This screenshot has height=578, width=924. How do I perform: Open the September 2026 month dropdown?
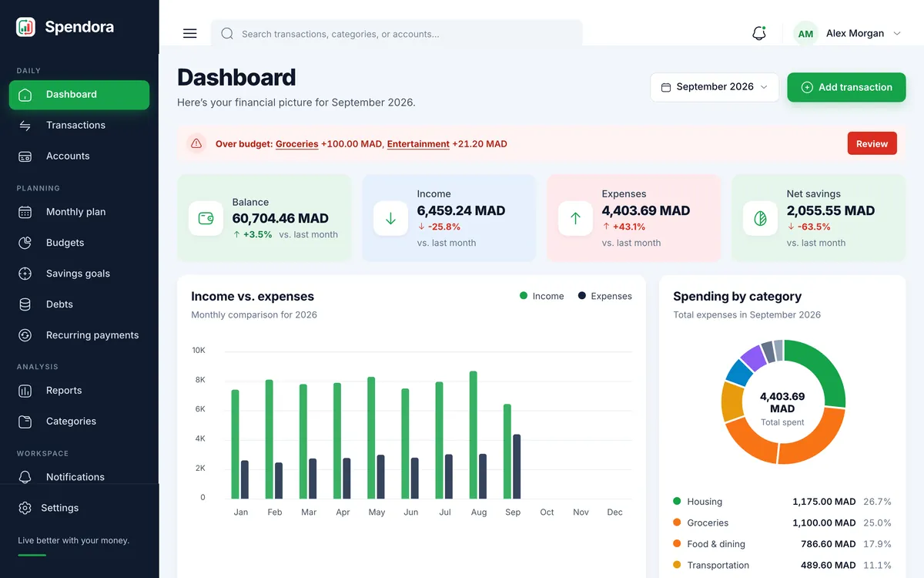[715, 87]
